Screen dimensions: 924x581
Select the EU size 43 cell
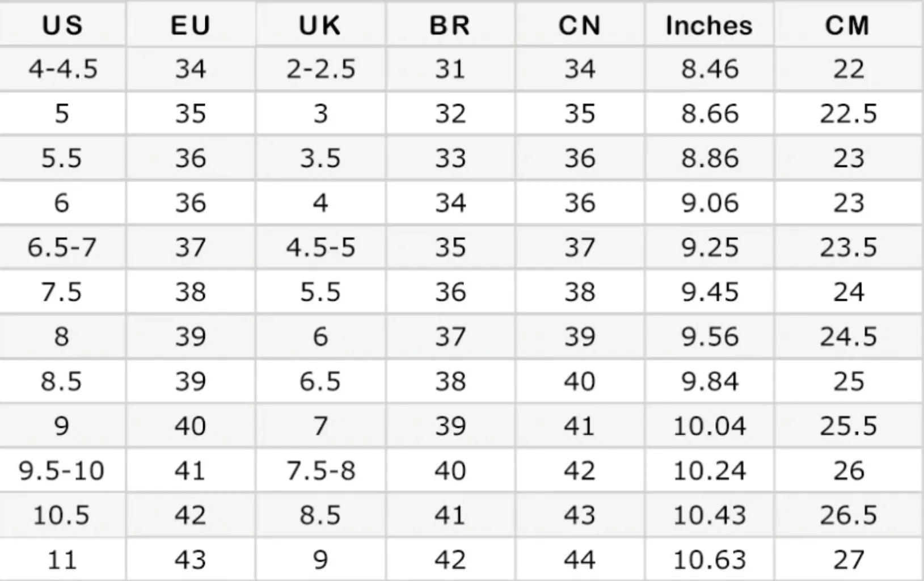[191, 560]
